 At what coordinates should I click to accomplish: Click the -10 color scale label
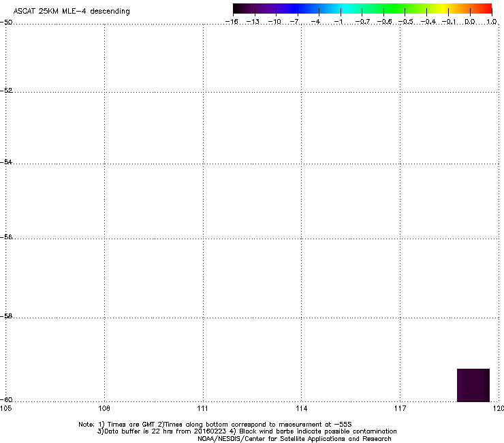click(x=274, y=22)
